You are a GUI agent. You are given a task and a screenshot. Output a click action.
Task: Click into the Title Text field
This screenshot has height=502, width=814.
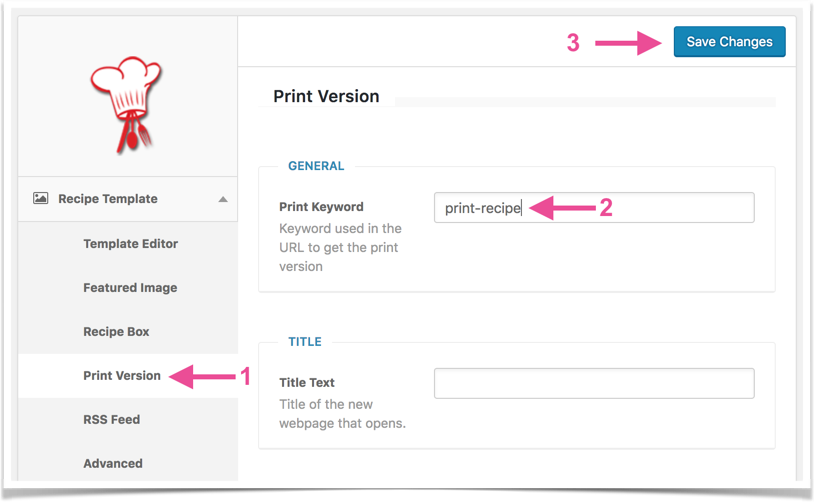594,384
